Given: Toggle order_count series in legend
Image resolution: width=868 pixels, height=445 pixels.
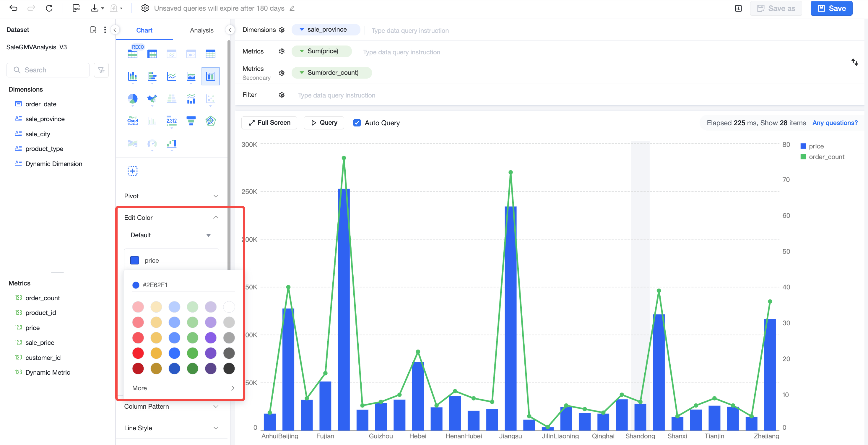Looking at the screenshot, I should (823, 157).
